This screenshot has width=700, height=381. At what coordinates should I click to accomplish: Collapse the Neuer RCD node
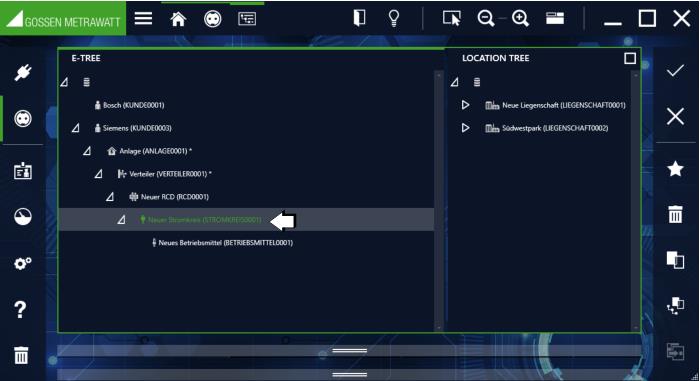click(110, 197)
